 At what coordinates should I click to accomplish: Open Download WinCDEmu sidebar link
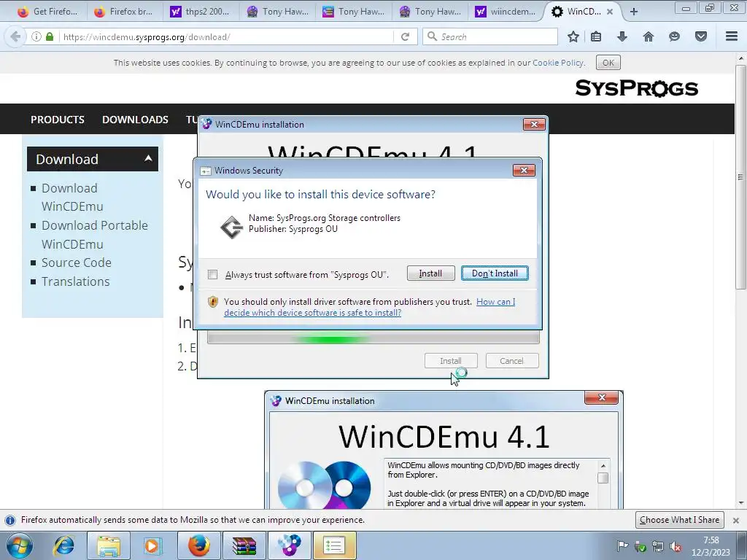coord(72,197)
